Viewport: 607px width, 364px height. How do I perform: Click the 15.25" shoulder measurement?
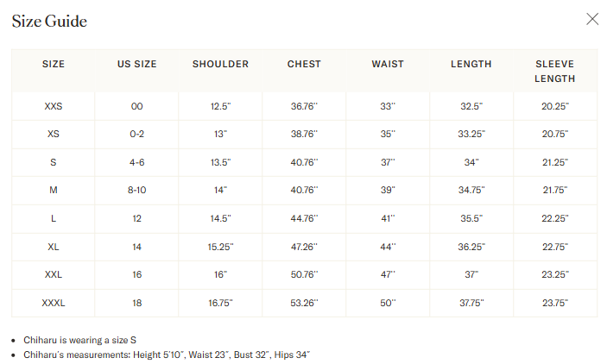click(x=220, y=247)
